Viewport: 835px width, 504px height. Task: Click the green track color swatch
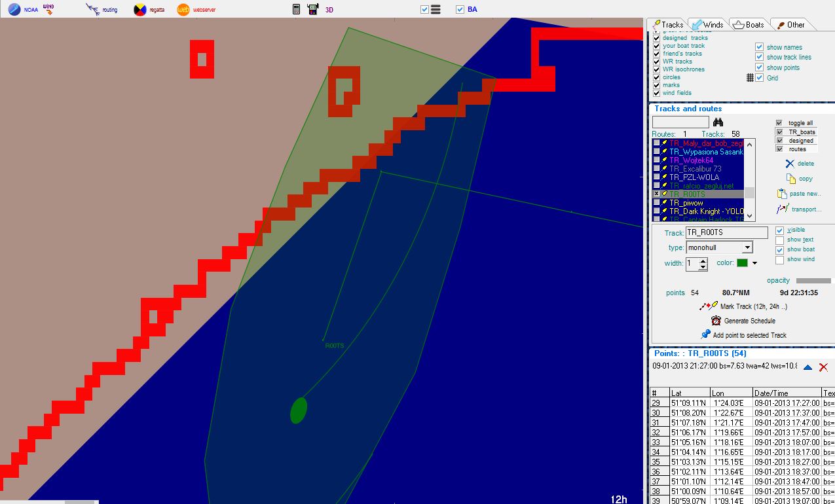[x=742, y=263]
